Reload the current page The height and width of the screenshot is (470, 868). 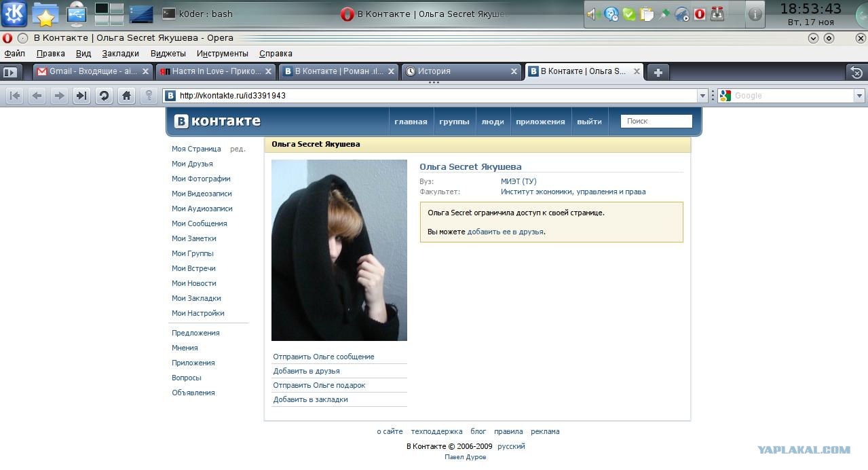point(104,96)
